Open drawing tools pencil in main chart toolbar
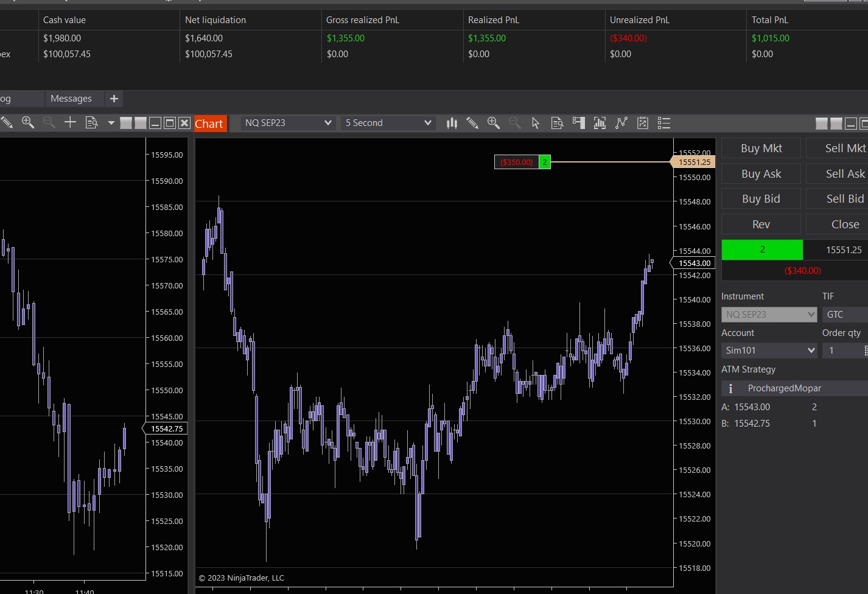The height and width of the screenshot is (594, 868). 472,123
